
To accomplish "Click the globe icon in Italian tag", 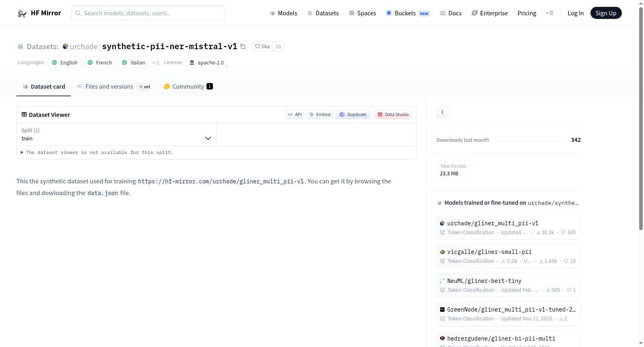I will (124, 62).
